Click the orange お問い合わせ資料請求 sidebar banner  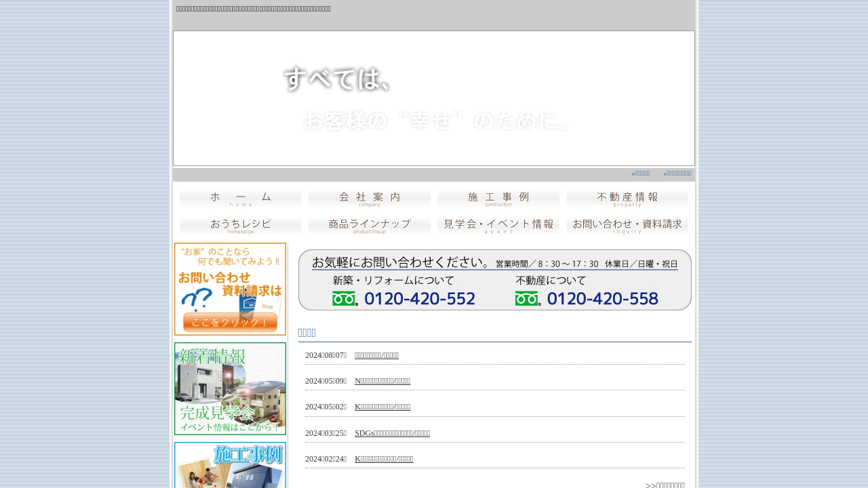230,289
